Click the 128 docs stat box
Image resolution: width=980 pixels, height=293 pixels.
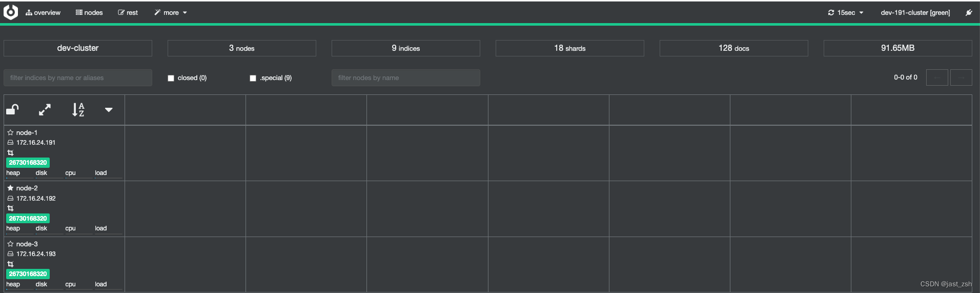click(x=734, y=48)
